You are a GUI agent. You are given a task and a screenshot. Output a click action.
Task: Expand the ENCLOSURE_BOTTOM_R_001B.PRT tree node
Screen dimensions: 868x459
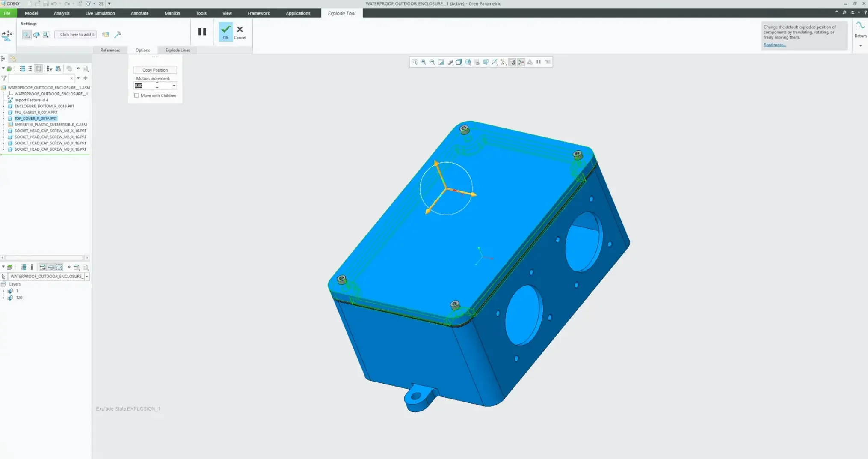coord(3,106)
